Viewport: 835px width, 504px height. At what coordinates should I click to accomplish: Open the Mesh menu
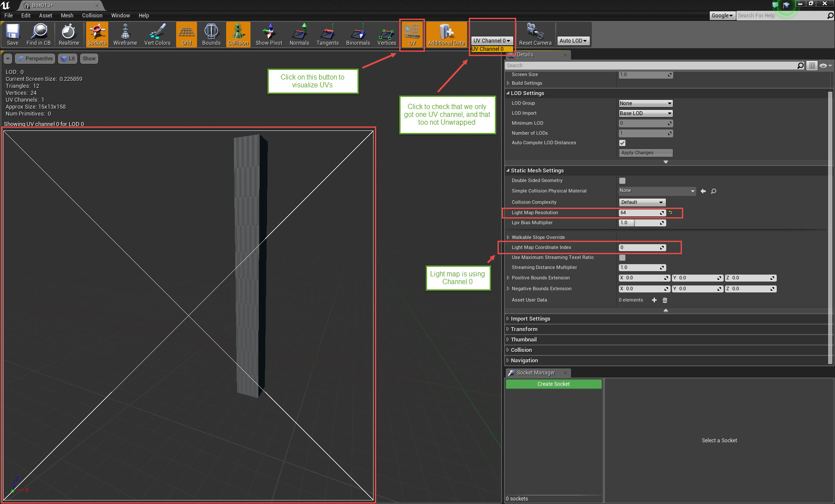point(67,15)
